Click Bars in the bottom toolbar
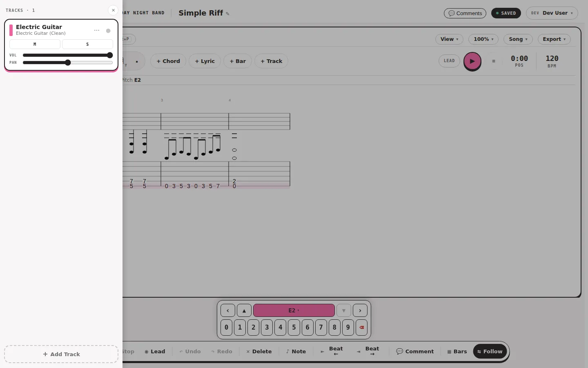 pyautogui.click(x=457, y=351)
